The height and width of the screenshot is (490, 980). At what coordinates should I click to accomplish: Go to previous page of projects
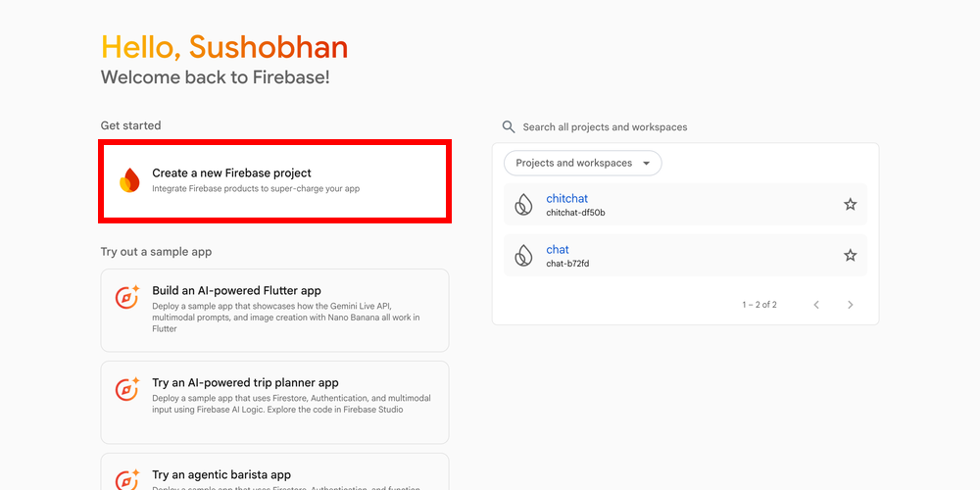tap(816, 305)
